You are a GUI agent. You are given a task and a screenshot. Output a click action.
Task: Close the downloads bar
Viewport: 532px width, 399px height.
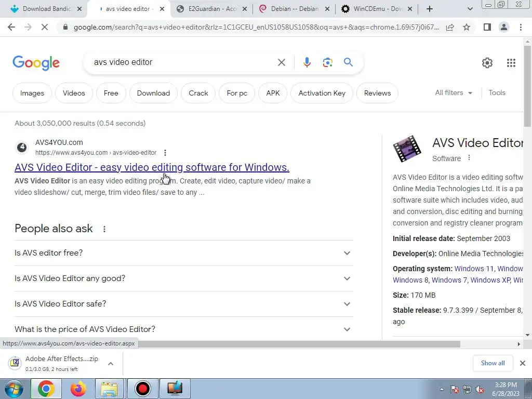pyautogui.click(x=523, y=363)
